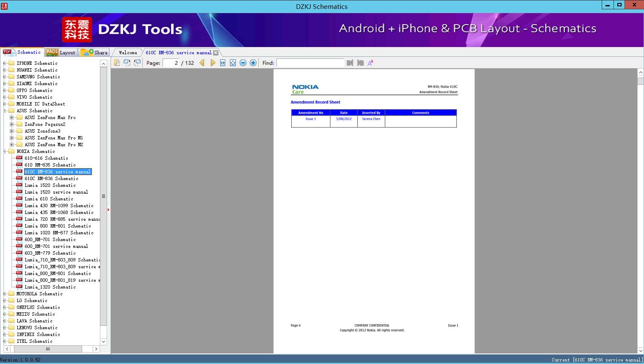The width and height of the screenshot is (644, 364).
Task: Collapse the side panel with the red arrow
Action: point(108,210)
